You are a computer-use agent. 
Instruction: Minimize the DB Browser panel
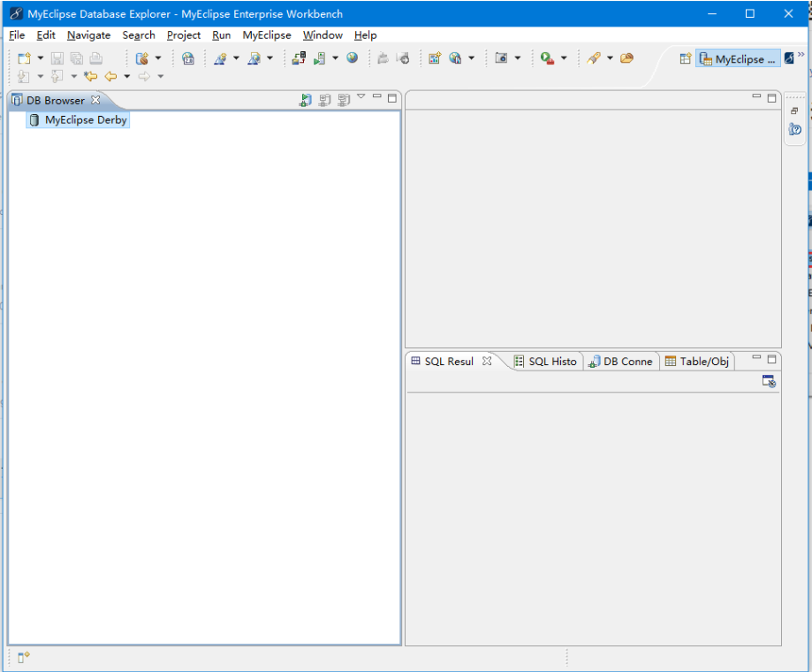377,96
